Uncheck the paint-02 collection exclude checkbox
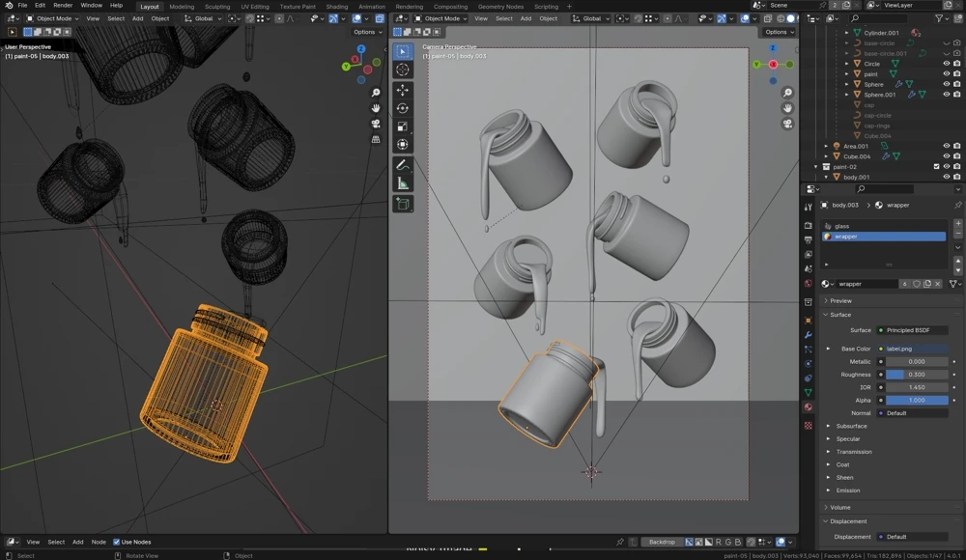 [936, 166]
